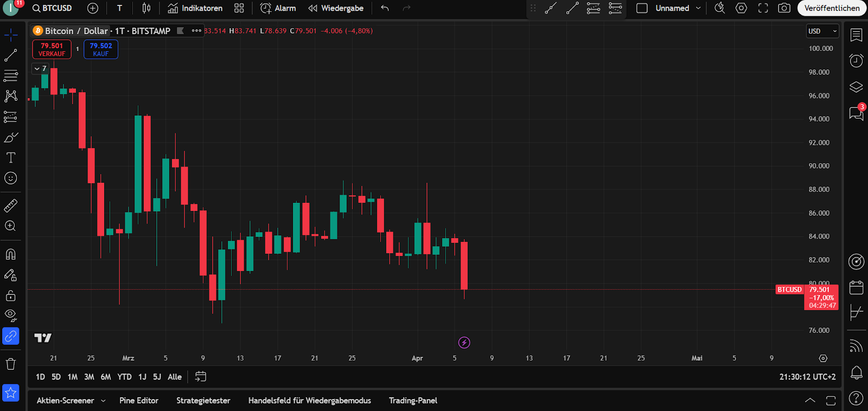868x411 pixels.
Task: Select the Text tool in left sidebar
Action: (x=11, y=158)
